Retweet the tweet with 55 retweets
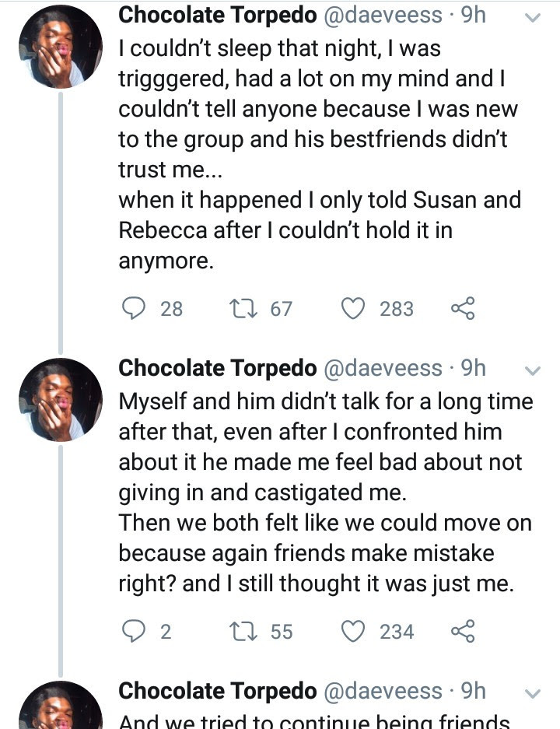 (238, 631)
